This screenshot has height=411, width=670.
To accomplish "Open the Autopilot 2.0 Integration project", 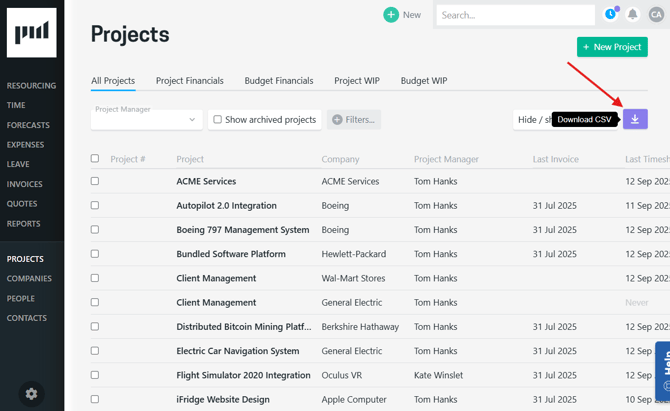I will click(x=226, y=206).
